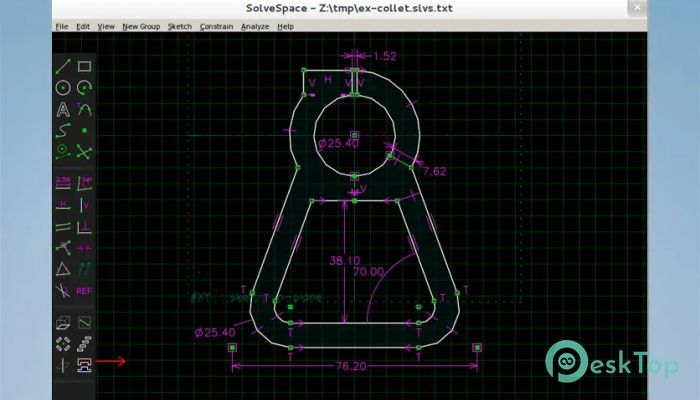This screenshot has height=400, width=700.
Task: Click the sketch in 3D axis icon
Action: [x=63, y=365]
